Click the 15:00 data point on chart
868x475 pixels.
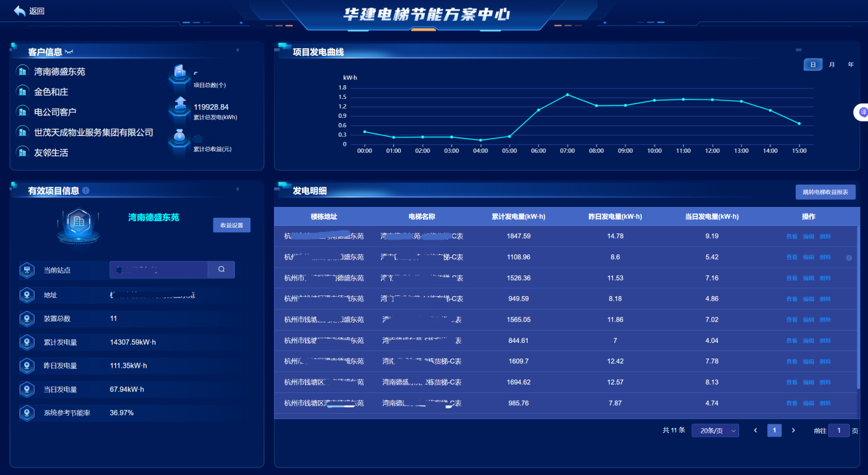pos(799,123)
